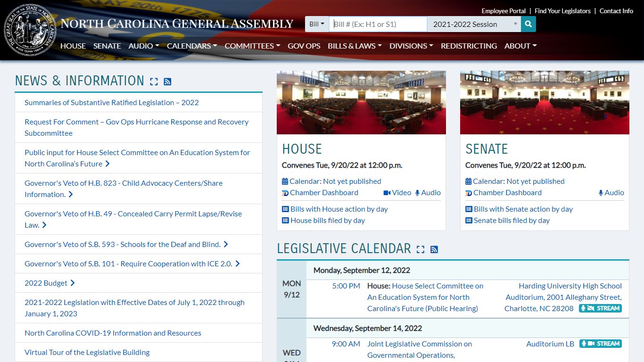Open the Bill type dropdown in search
Viewport: 644px width, 362px height.
click(x=317, y=24)
